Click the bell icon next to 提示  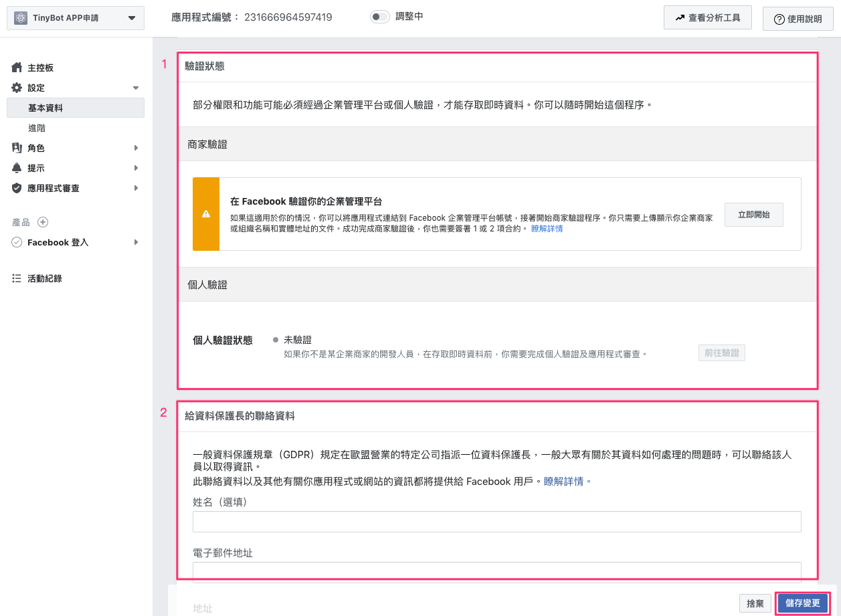(x=17, y=168)
